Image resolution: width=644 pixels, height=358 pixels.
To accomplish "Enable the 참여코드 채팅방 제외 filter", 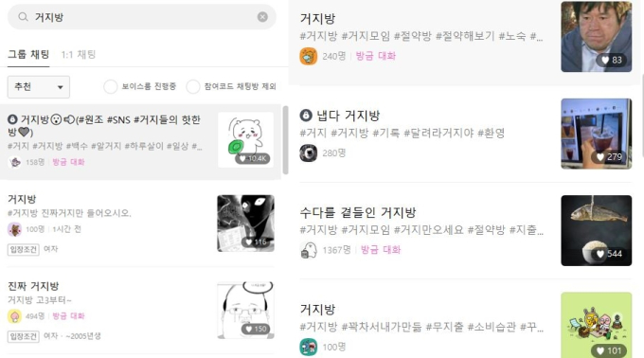I will (x=192, y=86).
